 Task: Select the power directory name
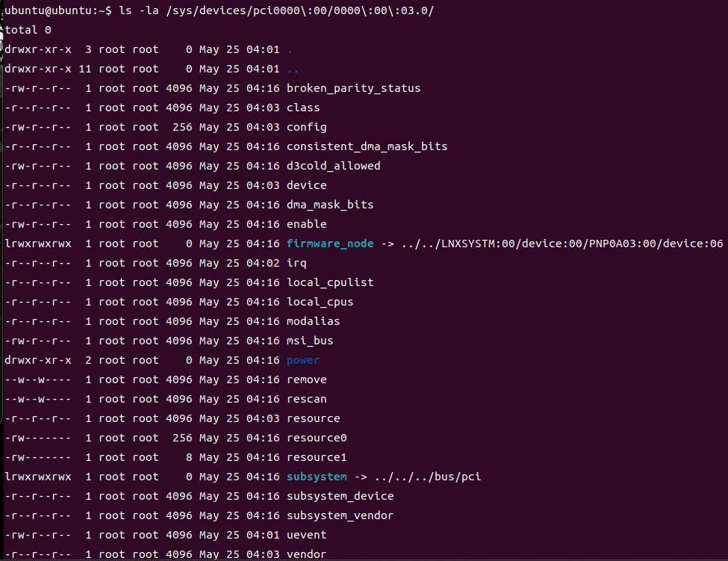(x=302, y=360)
